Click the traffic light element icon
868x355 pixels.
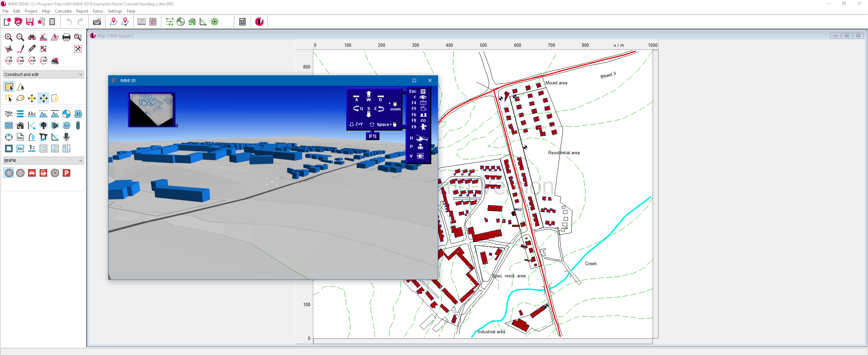[78, 126]
